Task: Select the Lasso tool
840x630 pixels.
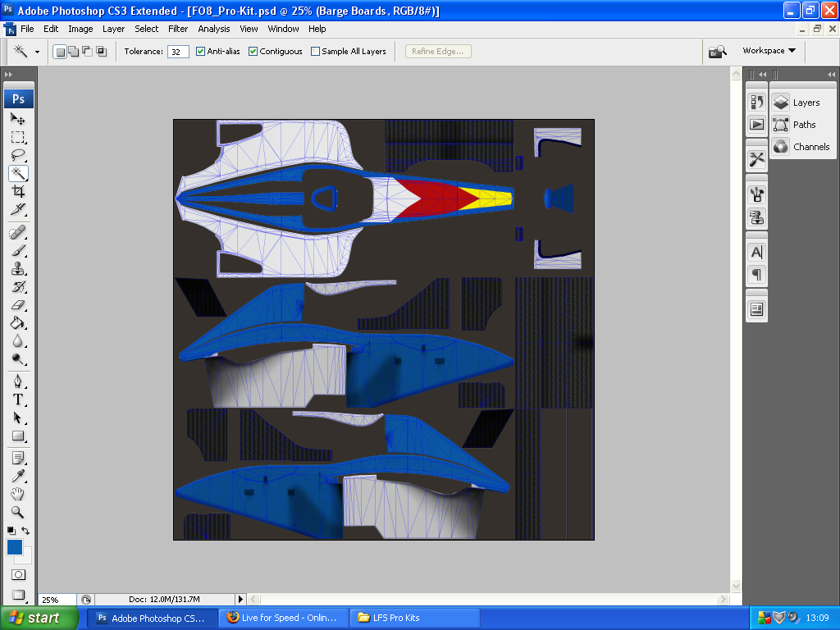Action: coord(18,155)
